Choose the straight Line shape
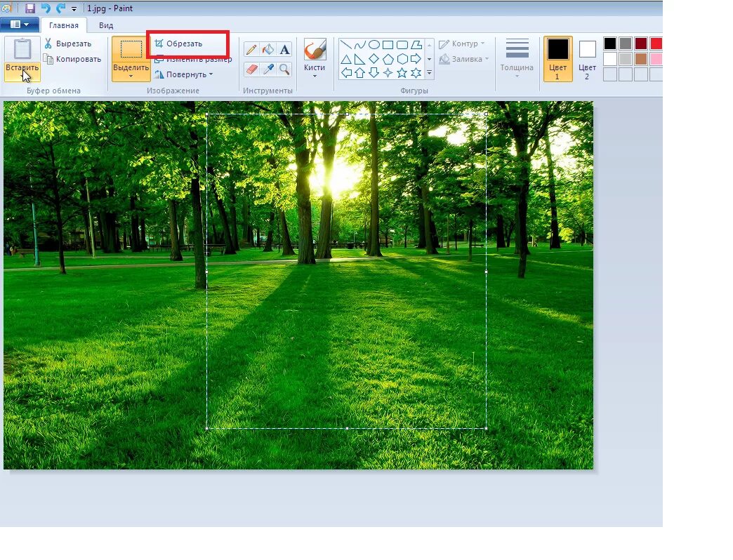This screenshot has width=733, height=560. 345,45
